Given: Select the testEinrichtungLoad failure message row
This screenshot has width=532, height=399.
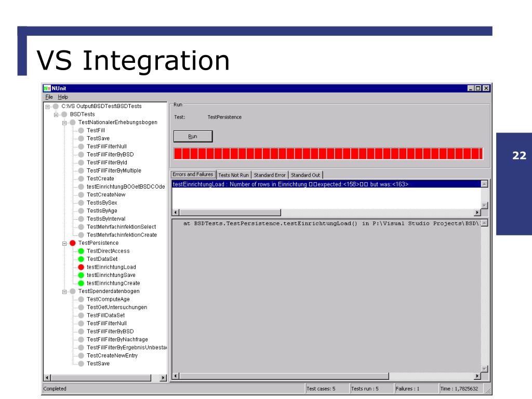Looking at the screenshot, I should coord(326,184).
